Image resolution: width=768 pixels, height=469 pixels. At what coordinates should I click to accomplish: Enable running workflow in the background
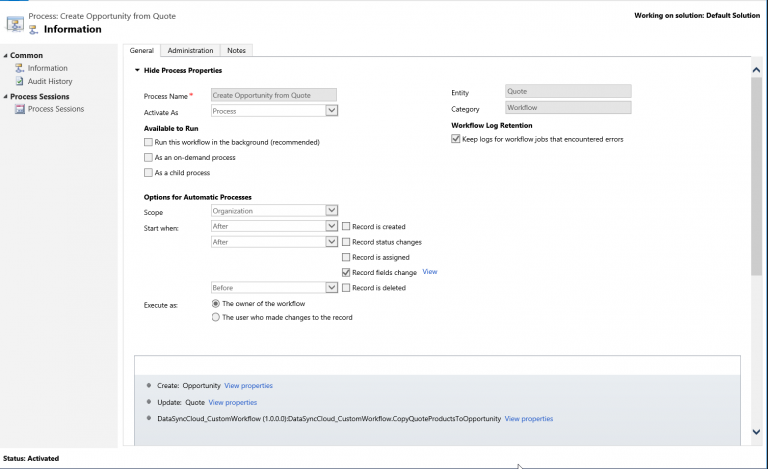pyautogui.click(x=148, y=143)
